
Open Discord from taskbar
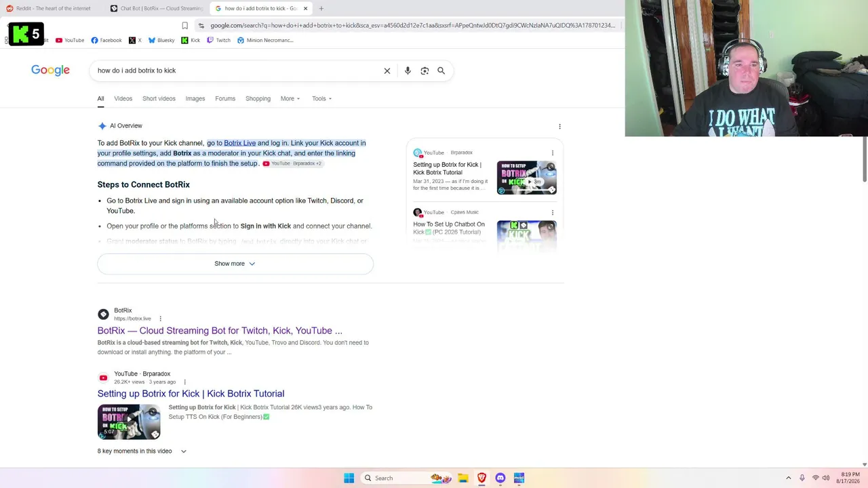click(x=500, y=478)
